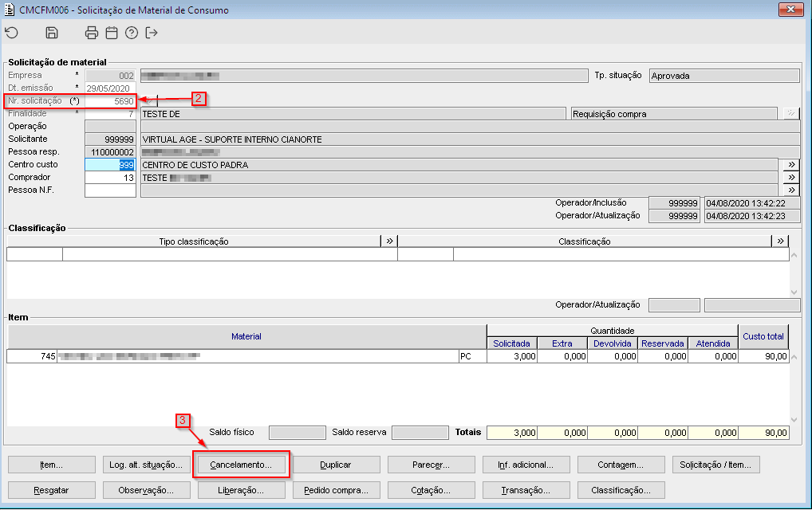Click the Tp. situação field Aprovada

point(724,76)
